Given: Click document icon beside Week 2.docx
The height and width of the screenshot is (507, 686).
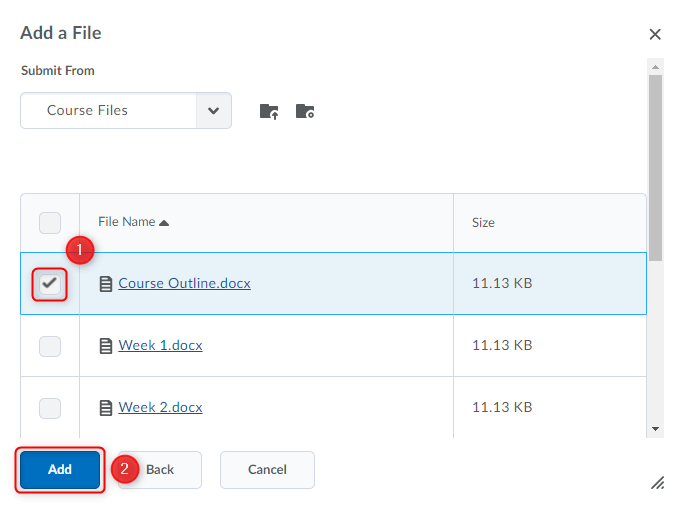Looking at the screenshot, I should click(106, 408).
